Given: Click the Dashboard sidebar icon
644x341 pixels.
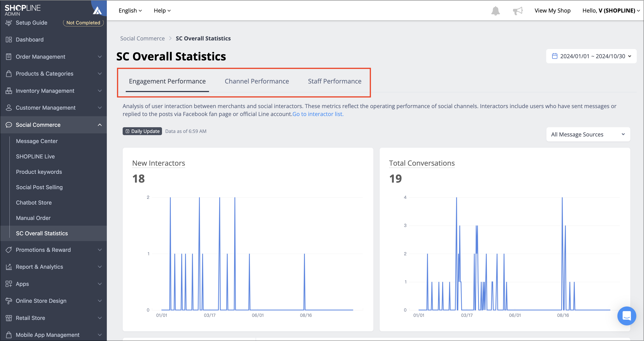Looking at the screenshot, I should pyautogui.click(x=9, y=40).
